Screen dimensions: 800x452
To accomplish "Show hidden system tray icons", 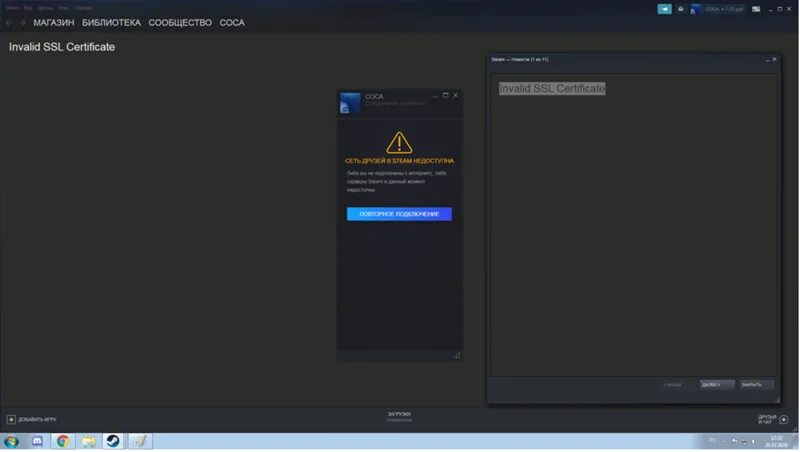I will [x=724, y=441].
